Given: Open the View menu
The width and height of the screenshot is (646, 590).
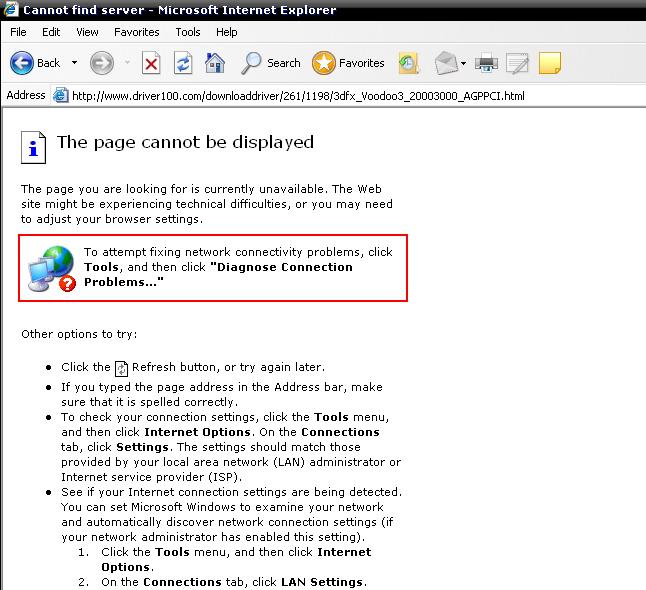Looking at the screenshot, I should 87,32.
